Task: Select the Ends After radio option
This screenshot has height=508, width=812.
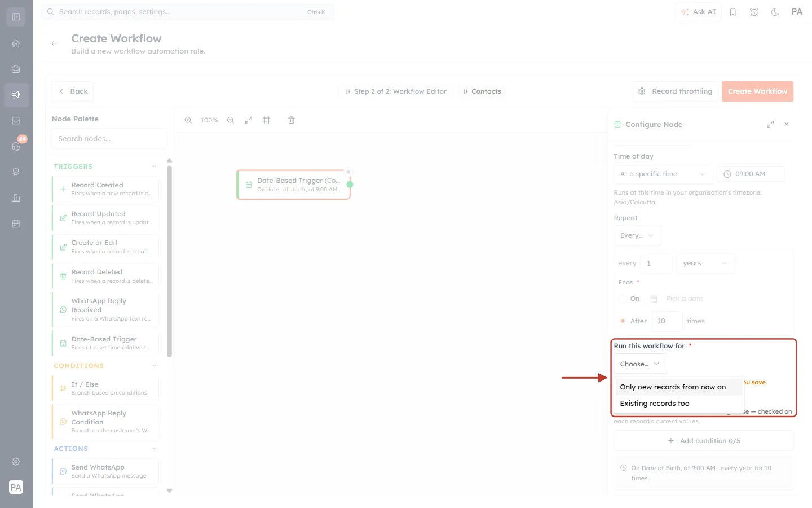Action: pos(623,321)
